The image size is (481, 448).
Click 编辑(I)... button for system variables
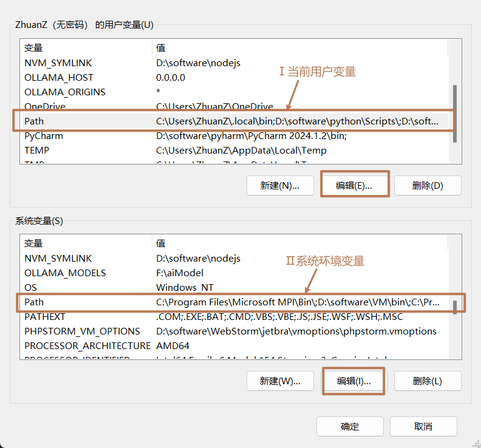(x=353, y=381)
